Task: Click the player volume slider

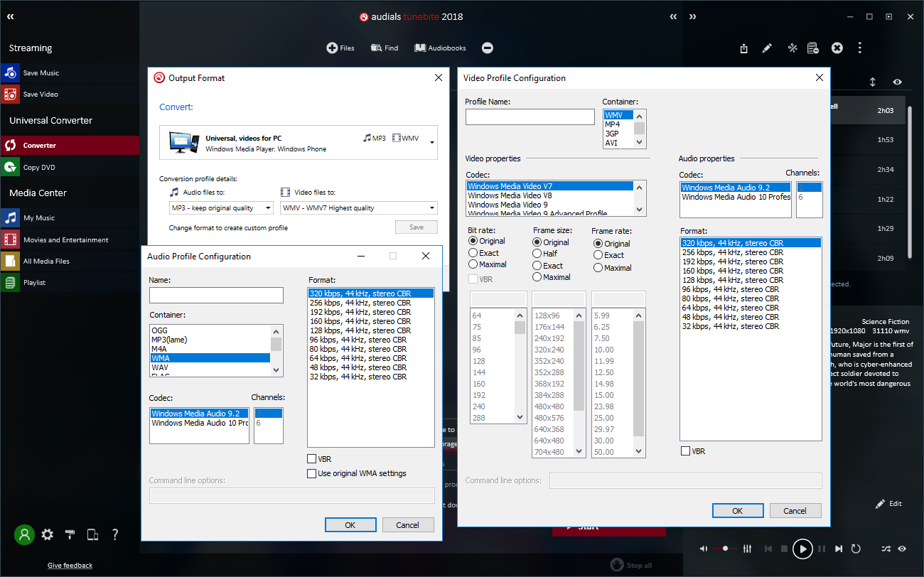Action: pyautogui.click(x=724, y=549)
